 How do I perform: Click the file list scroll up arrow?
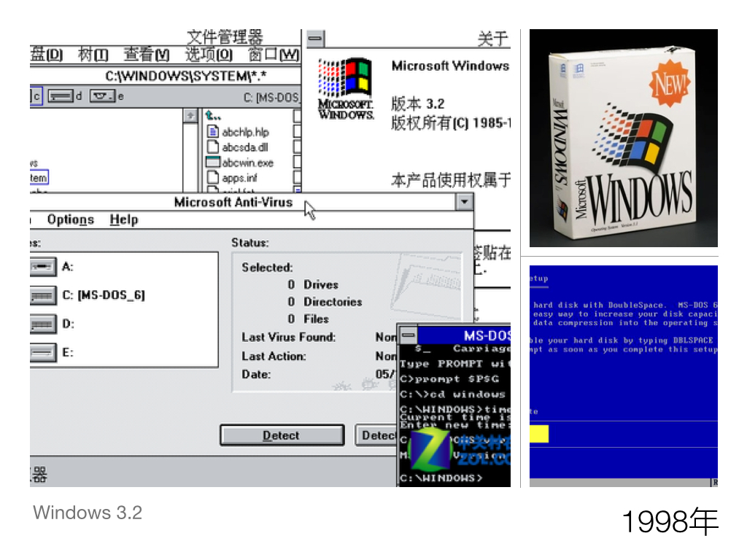pos(190,116)
